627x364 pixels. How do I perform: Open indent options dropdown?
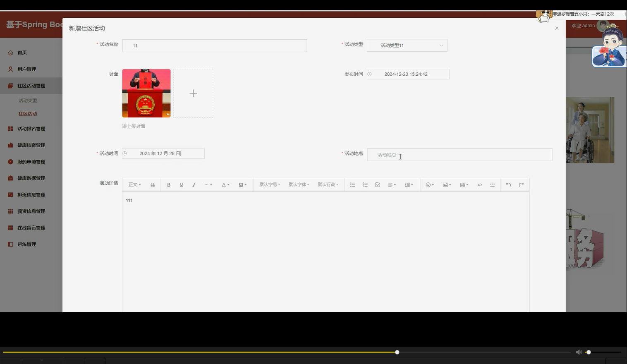click(409, 185)
